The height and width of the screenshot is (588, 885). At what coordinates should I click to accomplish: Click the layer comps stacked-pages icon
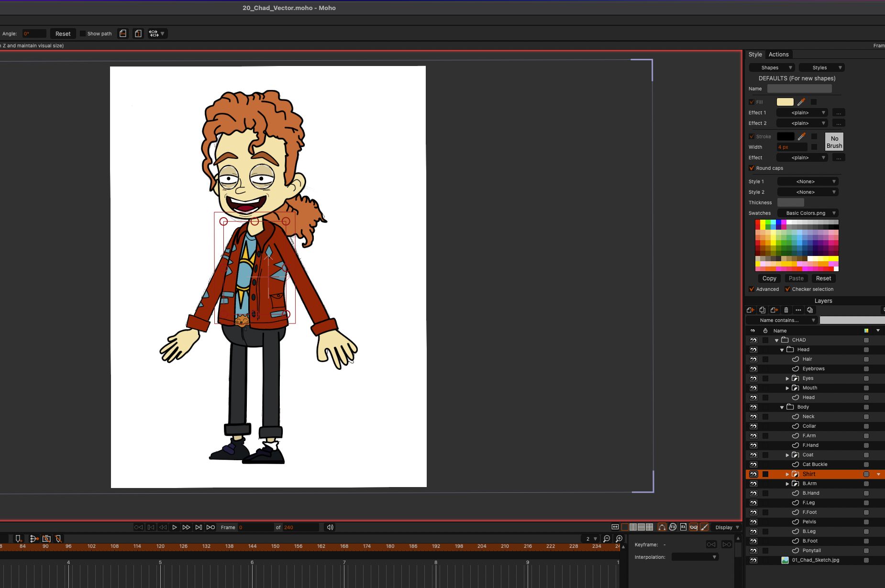pos(810,310)
